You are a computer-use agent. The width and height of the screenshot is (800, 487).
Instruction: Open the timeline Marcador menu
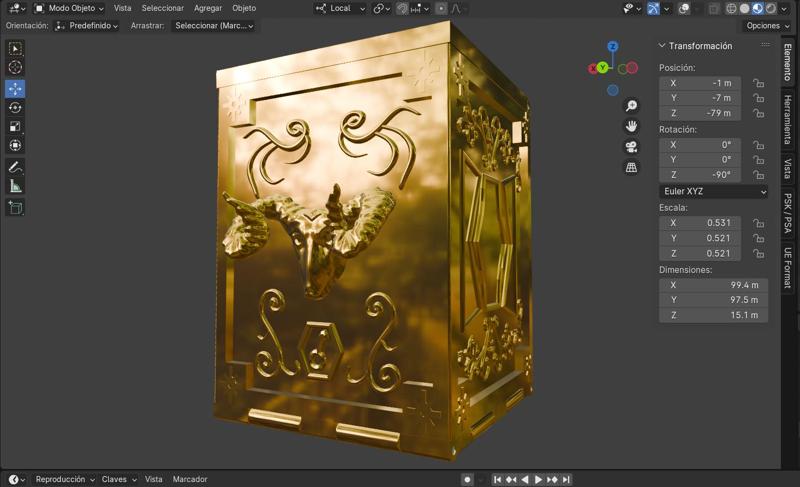(x=190, y=479)
